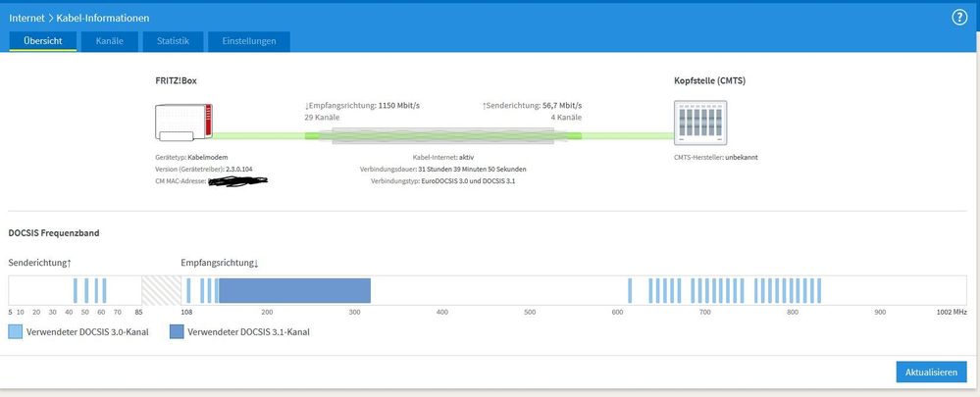
Task: Click the 'Verwendeter DOCSIS 3.0-Kanal' legend text
Action: [87, 332]
